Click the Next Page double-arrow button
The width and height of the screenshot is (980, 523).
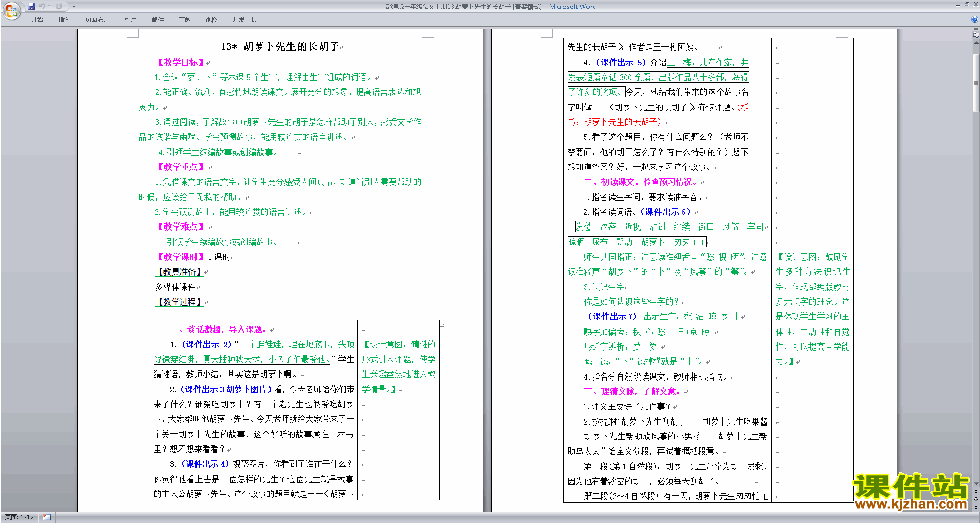point(976,507)
